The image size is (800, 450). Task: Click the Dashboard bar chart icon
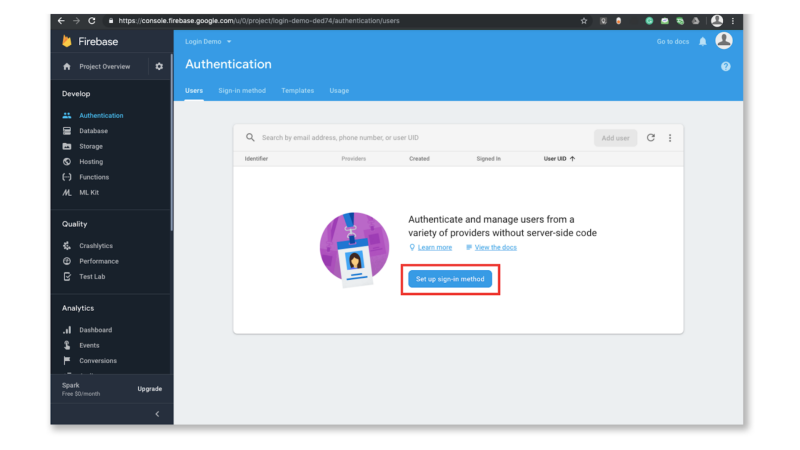point(67,330)
